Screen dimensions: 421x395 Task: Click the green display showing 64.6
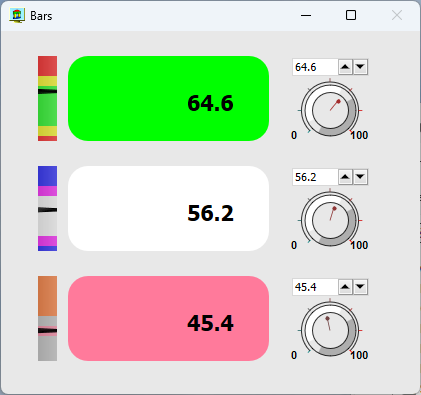tap(168, 98)
